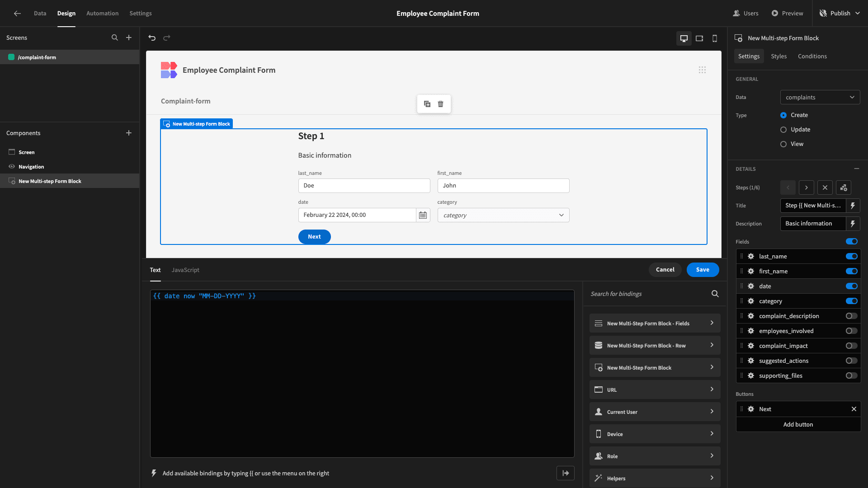The height and width of the screenshot is (488, 868).
Task: Select the Update type radio button
Action: 783,130
